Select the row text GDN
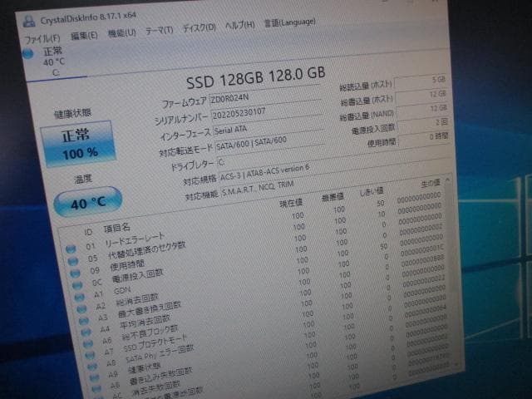Screen dimensions: 532x399 coord(122,291)
